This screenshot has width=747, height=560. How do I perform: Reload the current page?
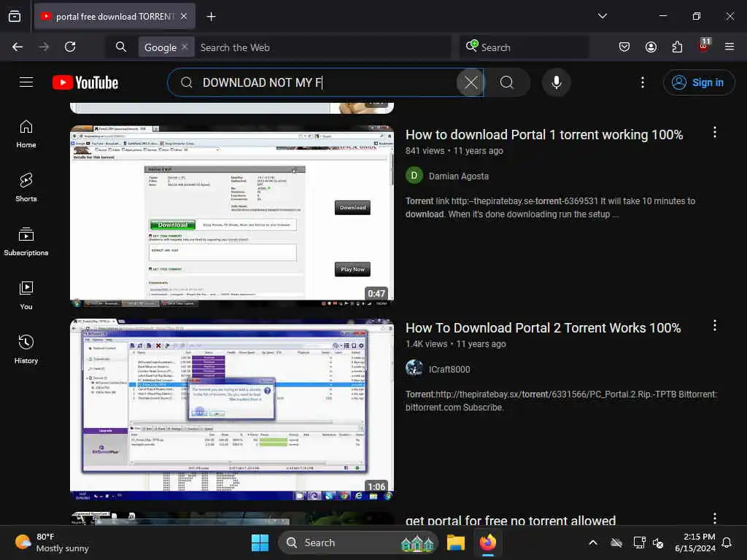[x=70, y=47]
